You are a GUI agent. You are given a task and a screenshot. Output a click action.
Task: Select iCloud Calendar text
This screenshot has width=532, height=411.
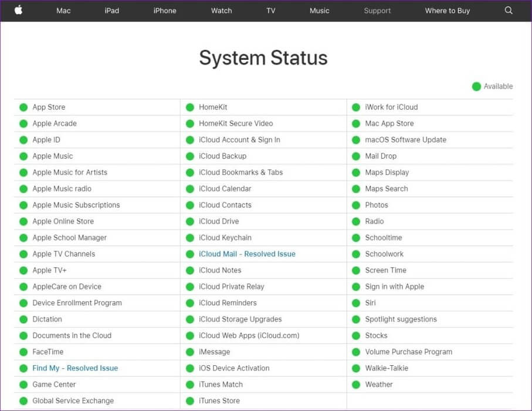click(x=225, y=189)
